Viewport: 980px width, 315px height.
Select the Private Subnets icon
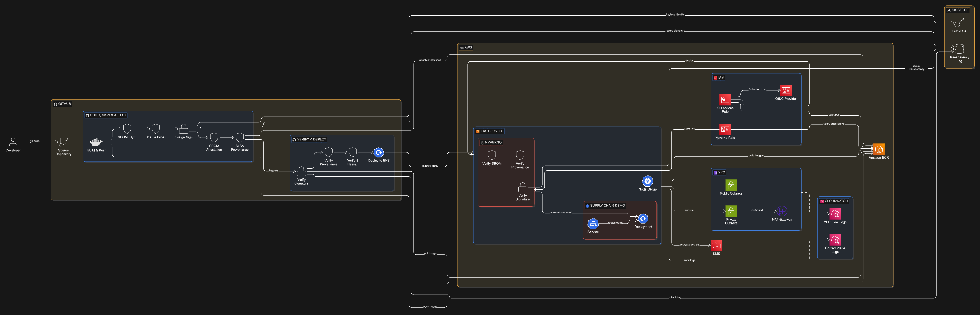coord(731,211)
